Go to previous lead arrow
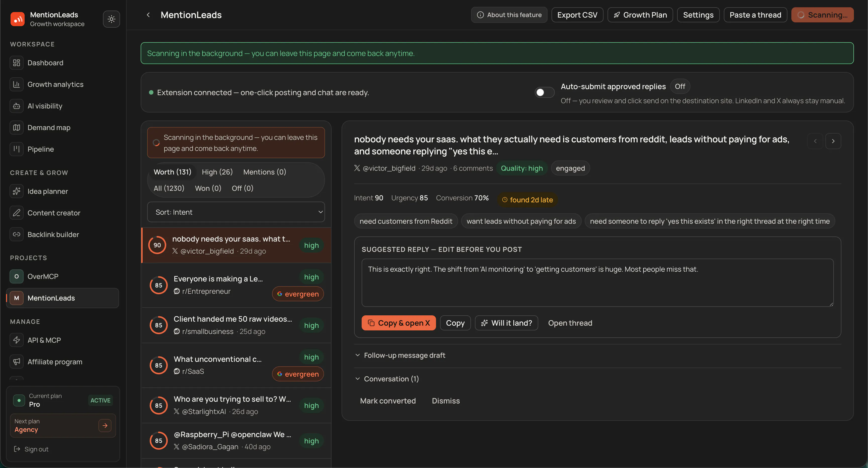The image size is (868, 468). [x=815, y=141]
